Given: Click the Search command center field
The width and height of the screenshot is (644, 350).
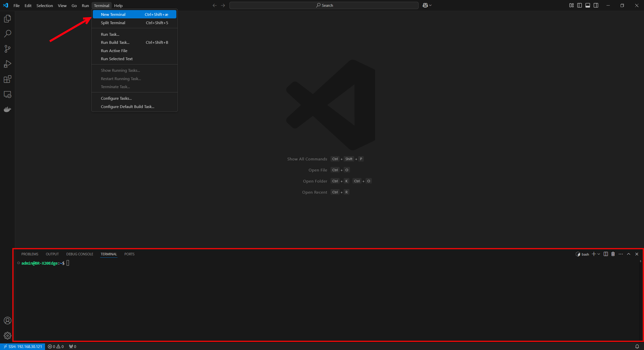Looking at the screenshot, I should click(324, 5).
